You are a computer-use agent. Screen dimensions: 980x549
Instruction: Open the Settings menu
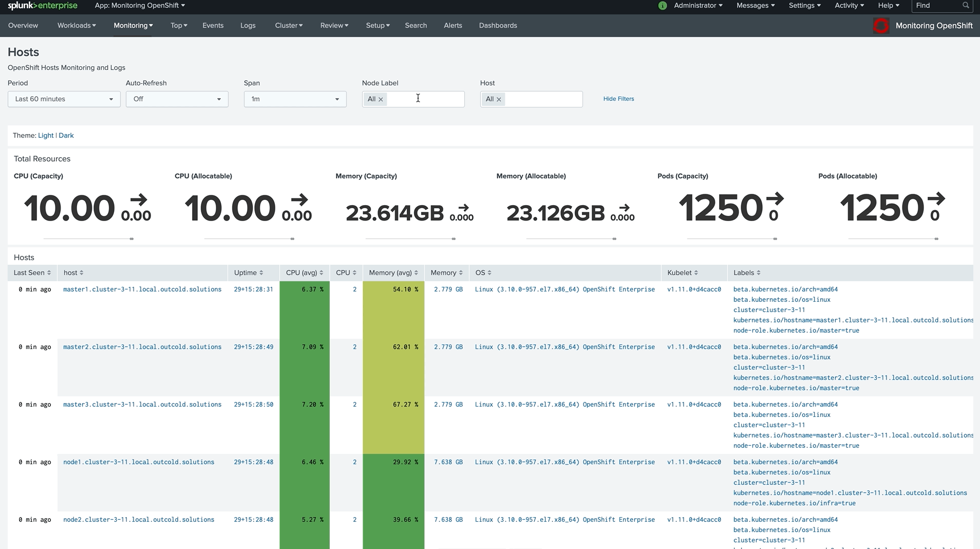805,6
